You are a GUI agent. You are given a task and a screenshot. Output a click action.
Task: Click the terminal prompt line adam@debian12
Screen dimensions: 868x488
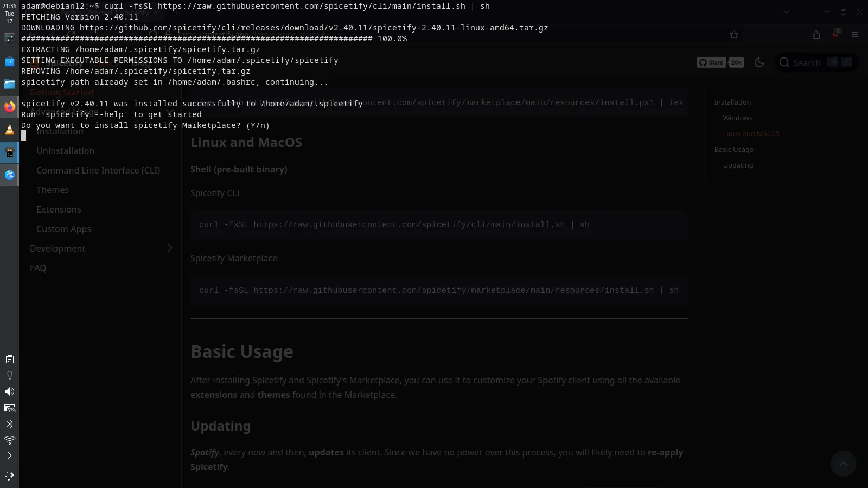coord(256,6)
